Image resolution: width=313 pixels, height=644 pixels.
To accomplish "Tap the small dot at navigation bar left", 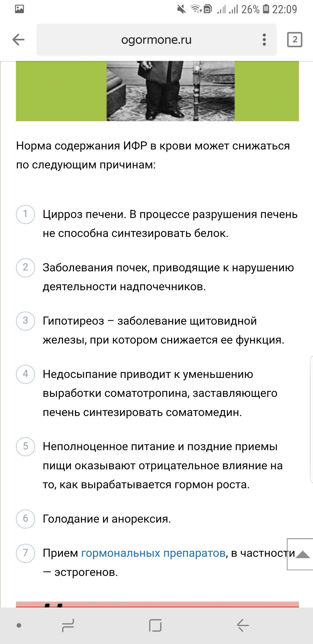I will pos(19,626).
